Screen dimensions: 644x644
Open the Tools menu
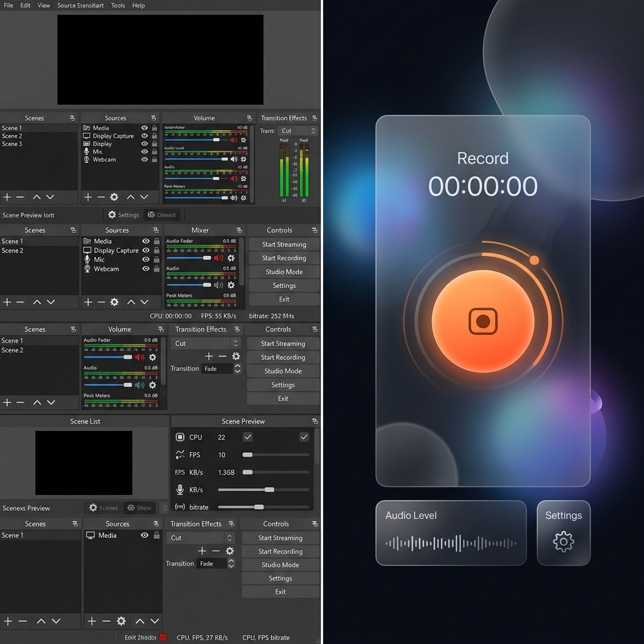click(x=118, y=5)
